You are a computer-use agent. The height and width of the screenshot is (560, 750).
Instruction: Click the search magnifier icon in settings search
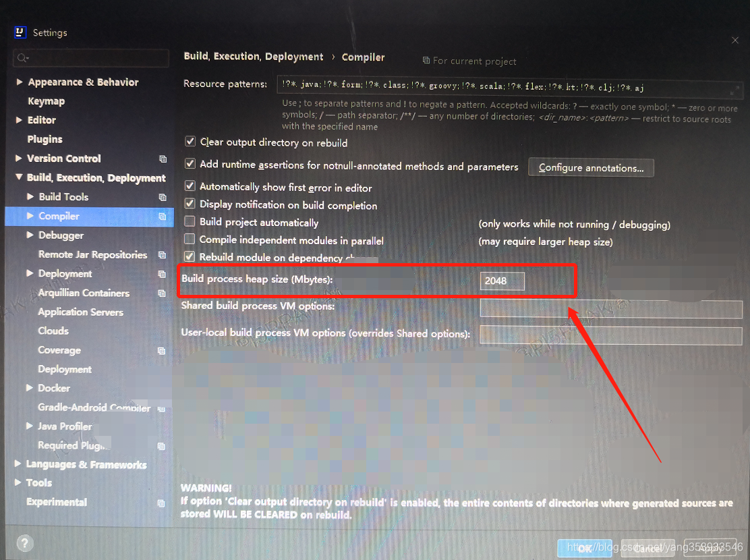coord(22,58)
